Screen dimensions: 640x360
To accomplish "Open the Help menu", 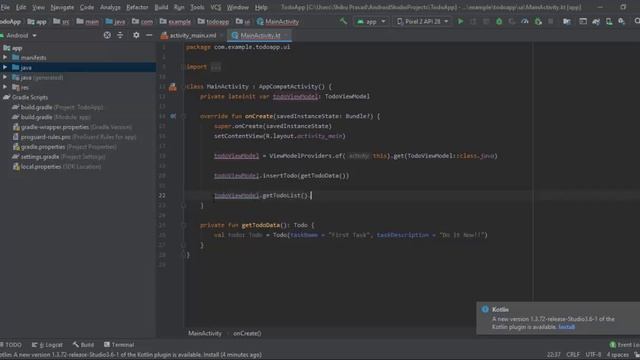I will [x=261, y=7].
